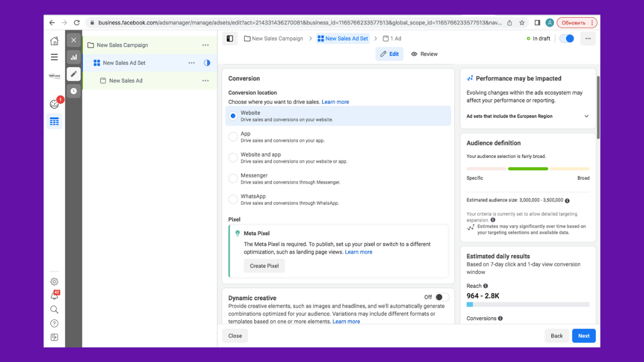This screenshot has width=644, height=362.
Task: Bookmark this page with the star icon
Action: 522,23
